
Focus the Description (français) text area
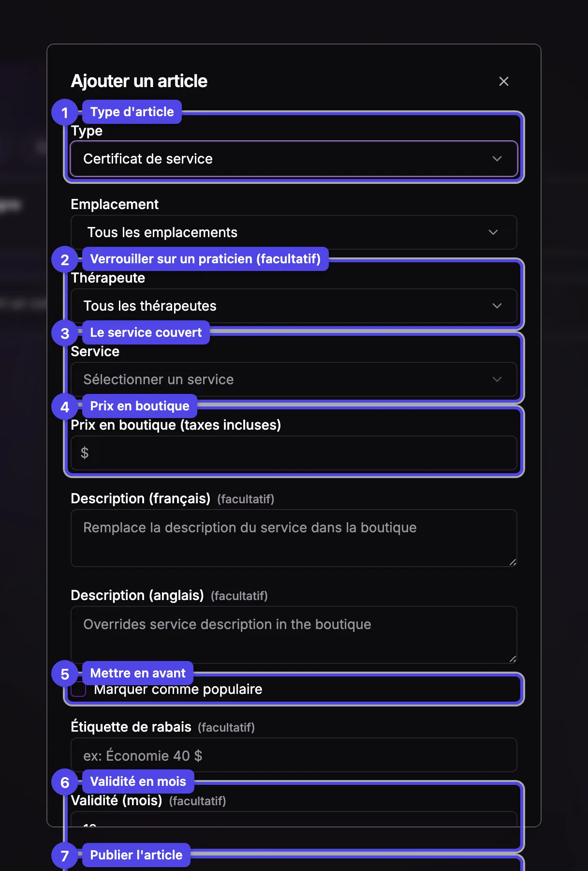[294, 538]
